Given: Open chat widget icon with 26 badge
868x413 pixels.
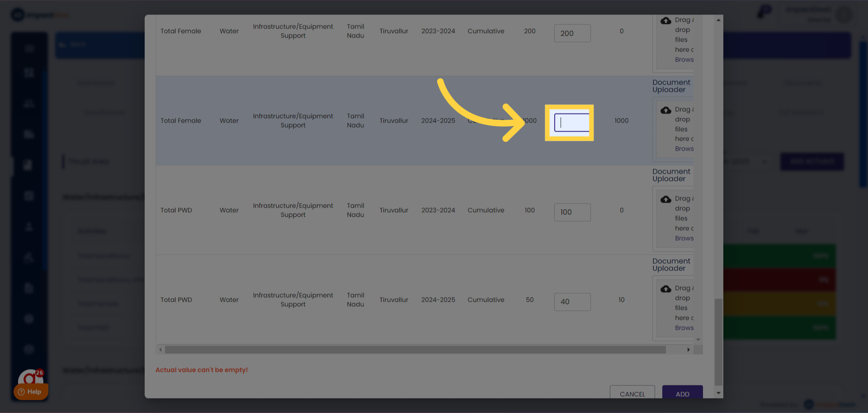Looking at the screenshot, I should tap(31, 377).
